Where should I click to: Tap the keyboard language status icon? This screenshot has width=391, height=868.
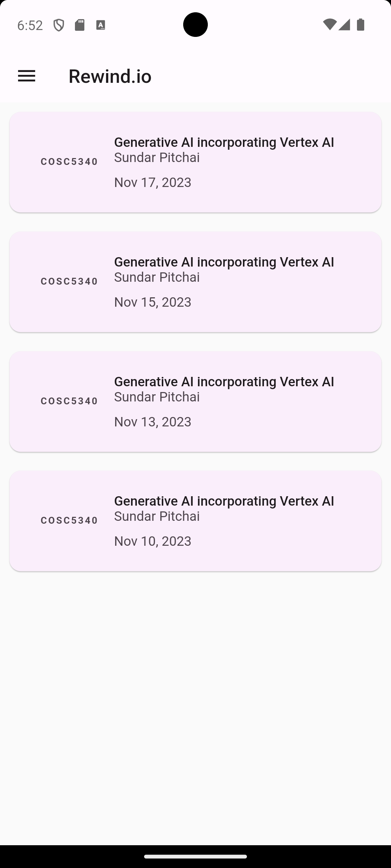pos(101,25)
